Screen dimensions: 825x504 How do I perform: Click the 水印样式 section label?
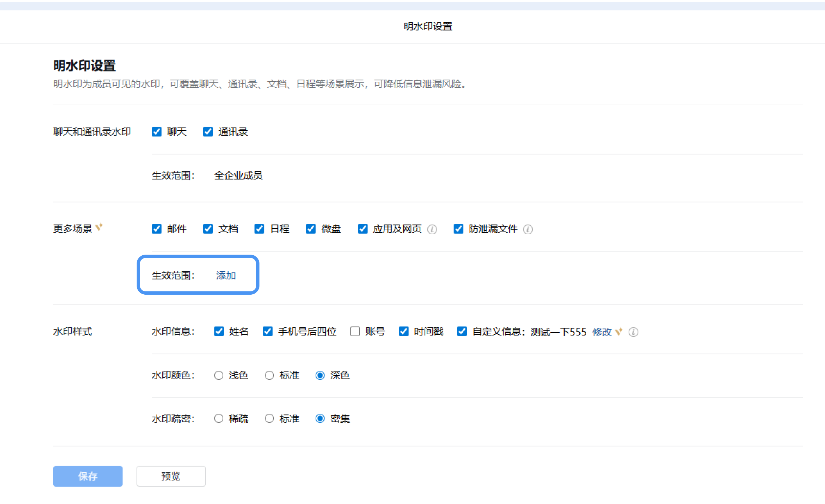point(73,331)
